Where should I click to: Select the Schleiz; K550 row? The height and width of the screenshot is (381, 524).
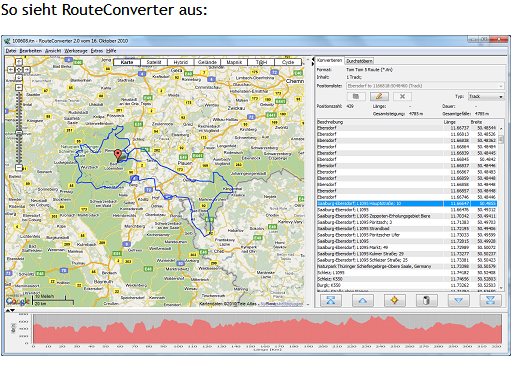(x=407, y=279)
